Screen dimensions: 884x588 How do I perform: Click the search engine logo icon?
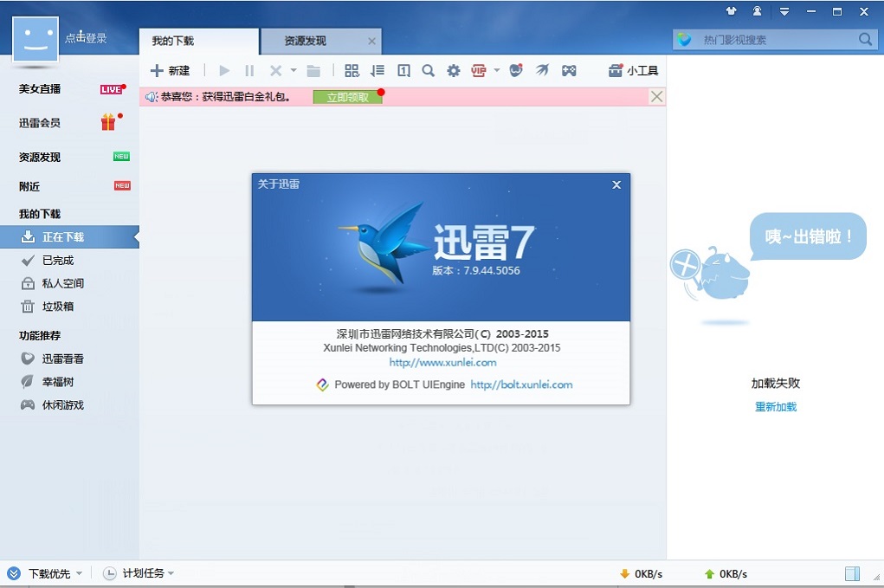(x=684, y=40)
